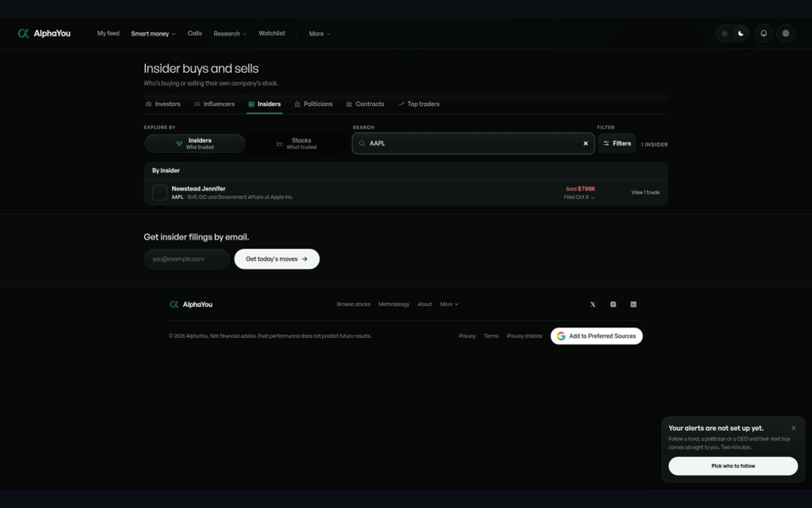The image size is (812, 508).
Task: Expand the Filed Oct 8 chevron
Action: (593, 198)
